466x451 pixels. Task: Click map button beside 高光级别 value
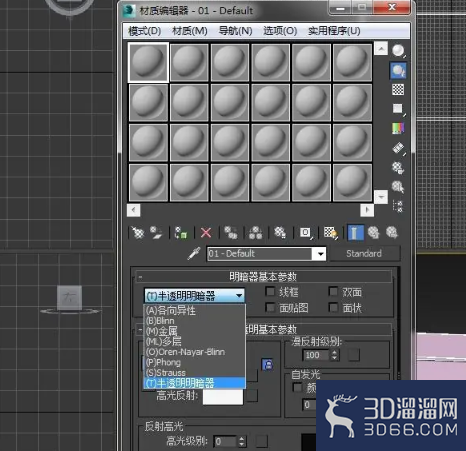click(262, 441)
